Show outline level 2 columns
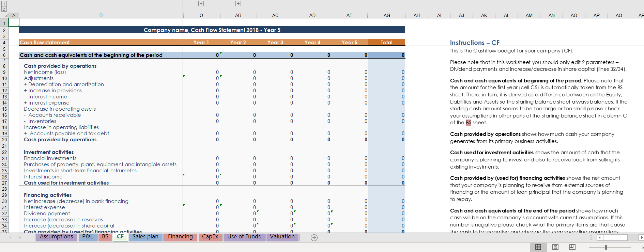This screenshot has width=644, height=252. coord(4,9)
